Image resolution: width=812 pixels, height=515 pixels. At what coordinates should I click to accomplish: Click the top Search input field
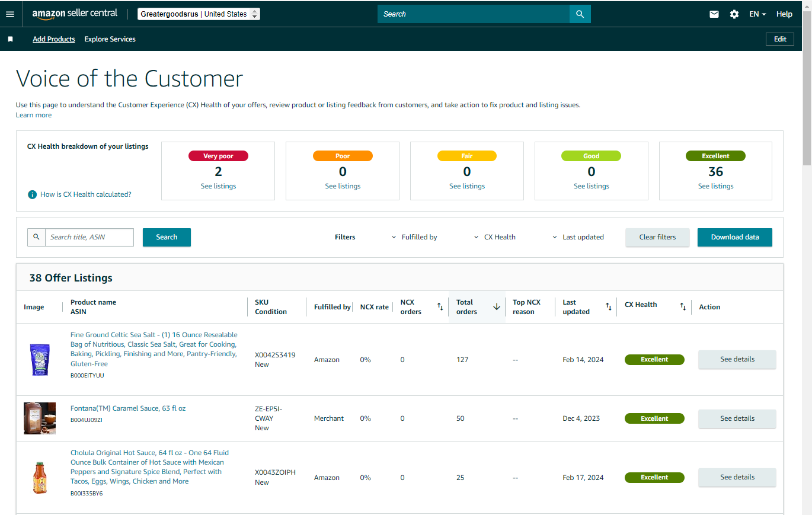pyautogui.click(x=474, y=14)
